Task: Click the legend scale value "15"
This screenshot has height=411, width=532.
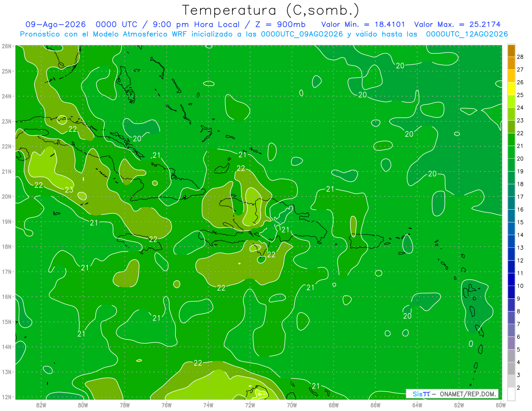Action: [520, 223]
